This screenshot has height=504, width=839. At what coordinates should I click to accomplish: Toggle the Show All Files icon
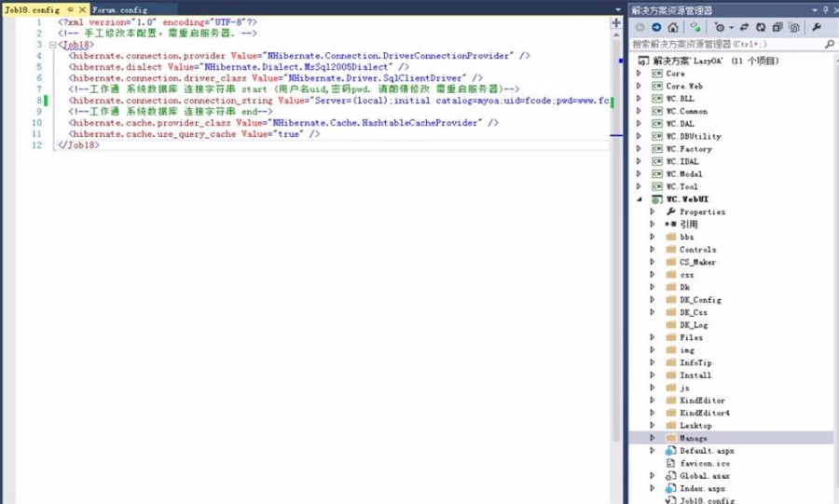pyautogui.click(x=793, y=28)
